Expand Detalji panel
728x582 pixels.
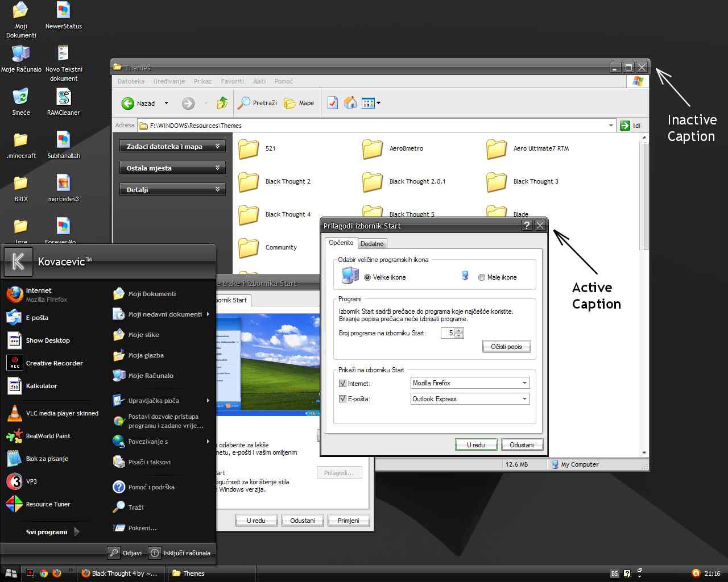pyautogui.click(x=172, y=190)
